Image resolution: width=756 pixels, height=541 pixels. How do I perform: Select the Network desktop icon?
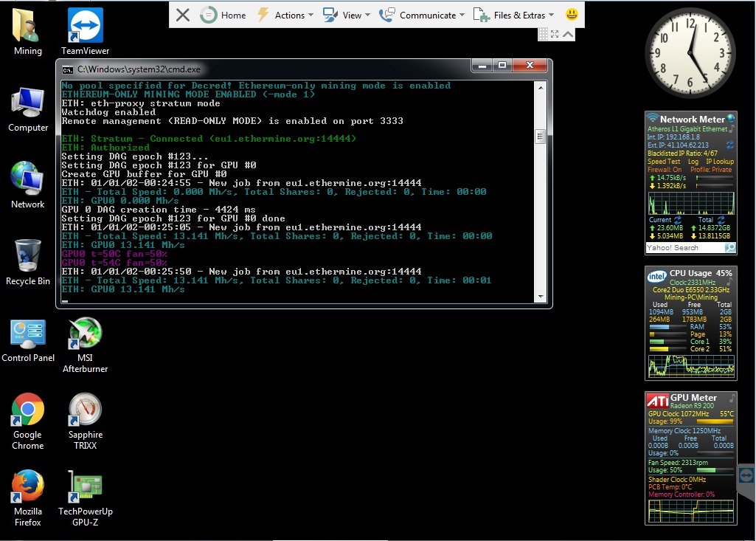point(28,186)
